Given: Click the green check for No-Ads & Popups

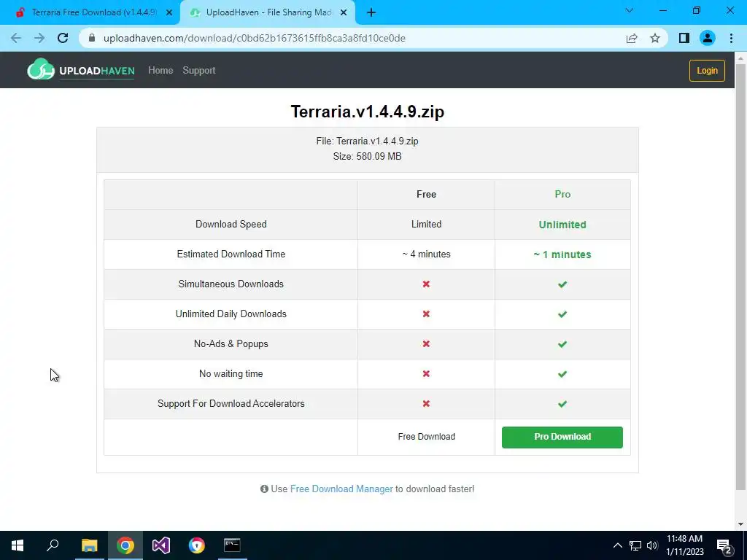Looking at the screenshot, I should [x=562, y=344].
